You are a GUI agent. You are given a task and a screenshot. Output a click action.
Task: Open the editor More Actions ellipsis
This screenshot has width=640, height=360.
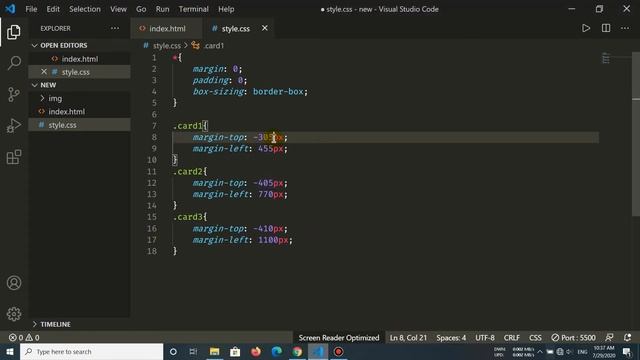click(x=625, y=28)
